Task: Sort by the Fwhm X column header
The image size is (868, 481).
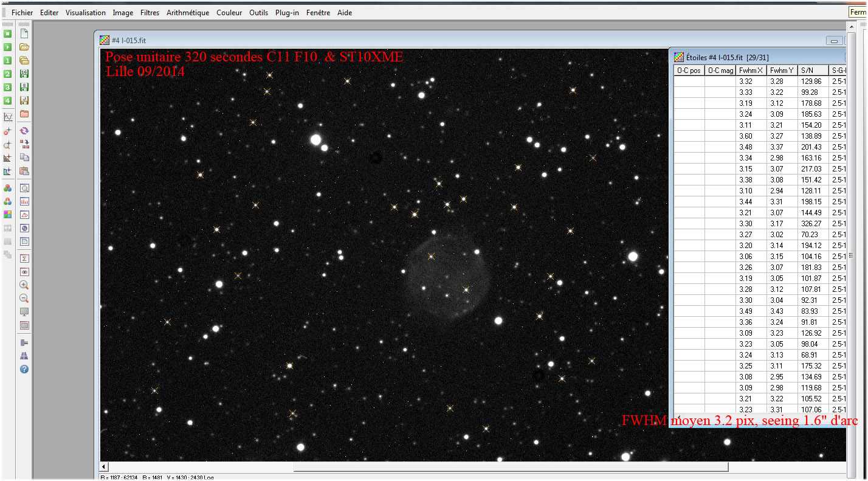Action: (x=751, y=71)
